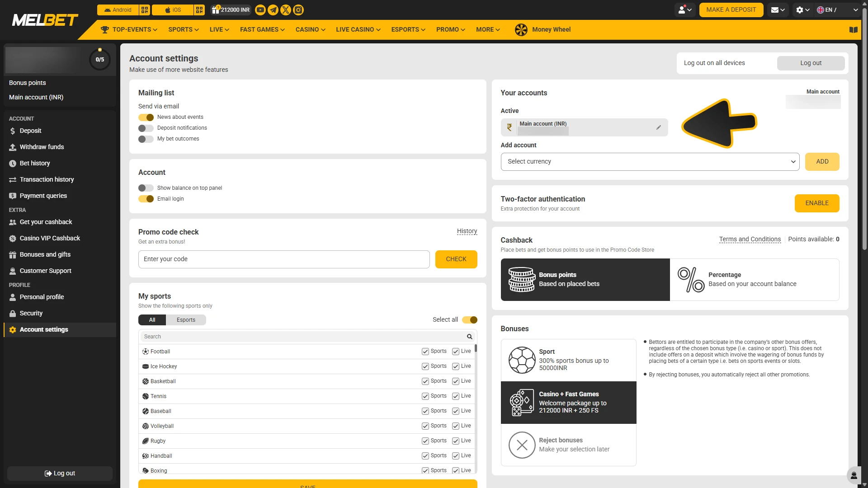Toggle Show balance on top panel
This screenshot has width=868, height=488.
coord(146,188)
